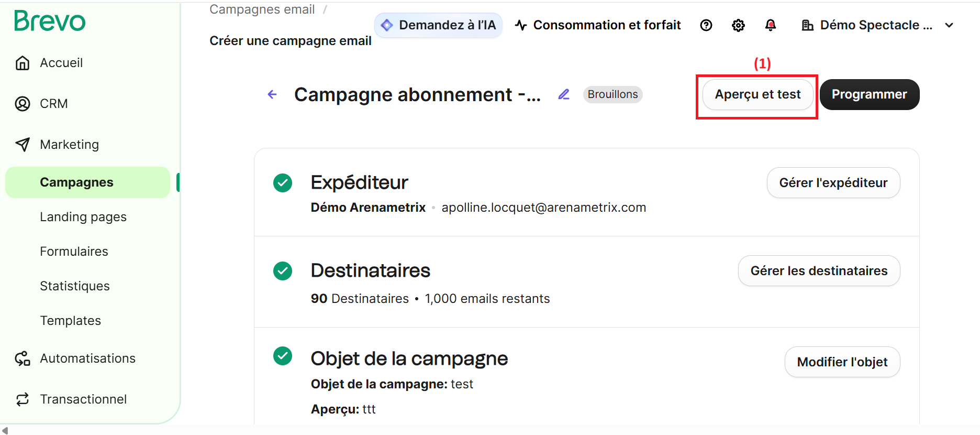The height and width of the screenshot is (435, 980).
Task: Open the notifications bell
Action: [770, 25]
